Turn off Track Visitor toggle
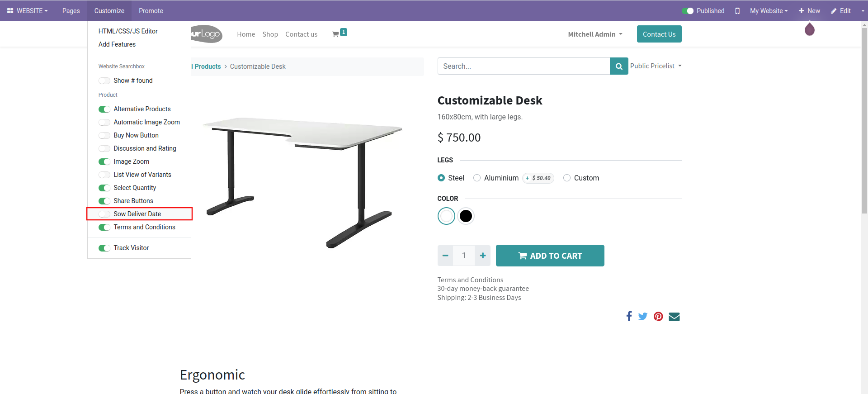Screen dimensions: 868x394 coord(104,248)
